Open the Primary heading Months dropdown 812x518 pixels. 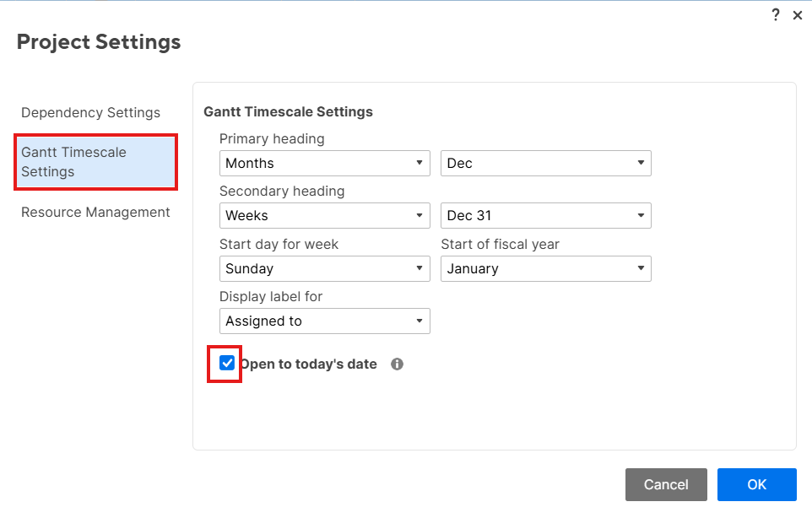pos(324,163)
